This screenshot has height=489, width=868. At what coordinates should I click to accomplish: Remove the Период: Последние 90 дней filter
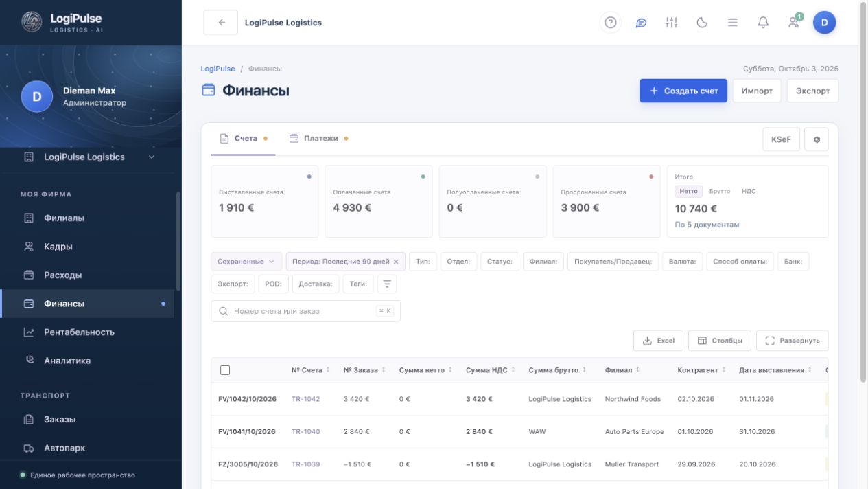396,262
